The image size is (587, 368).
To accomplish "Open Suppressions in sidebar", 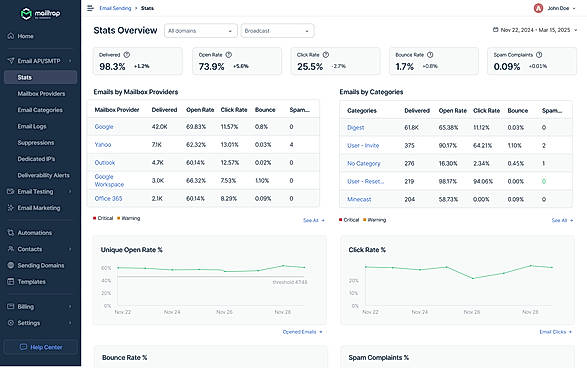I will [x=36, y=143].
